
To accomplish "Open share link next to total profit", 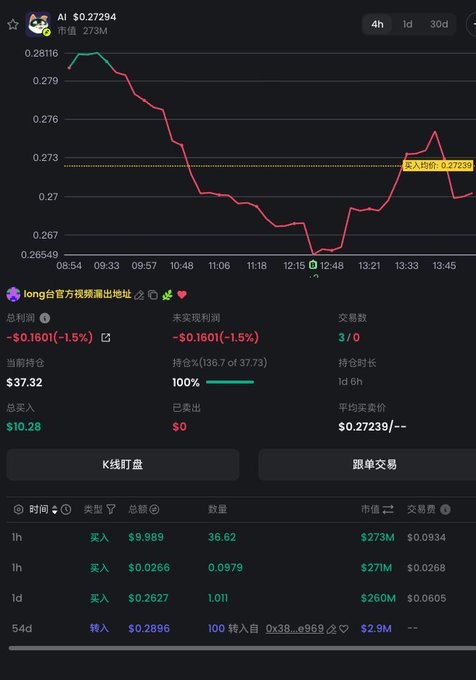I will click(x=105, y=337).
